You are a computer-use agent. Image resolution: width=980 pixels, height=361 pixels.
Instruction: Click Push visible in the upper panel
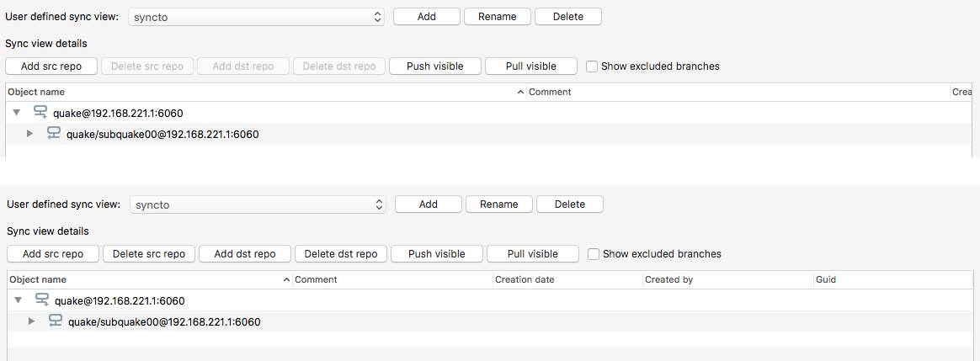pos(434,66)
